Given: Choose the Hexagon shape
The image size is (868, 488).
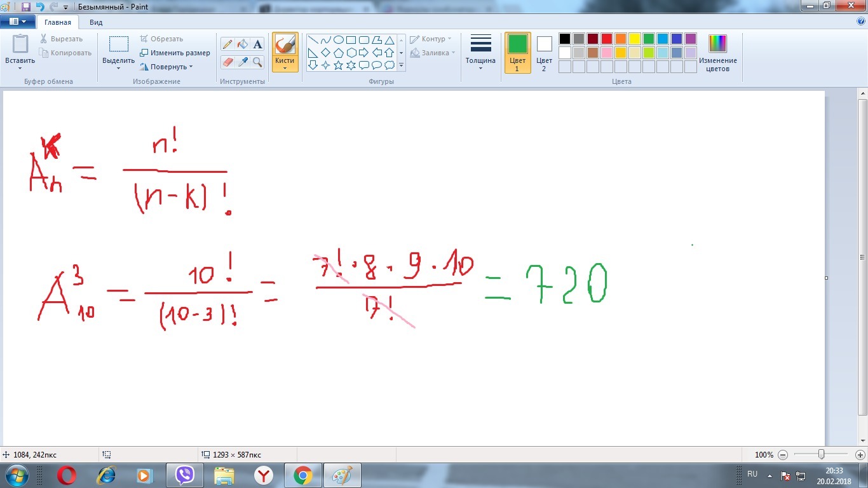Looking at the screenshot, I should (x=351, y=52).
